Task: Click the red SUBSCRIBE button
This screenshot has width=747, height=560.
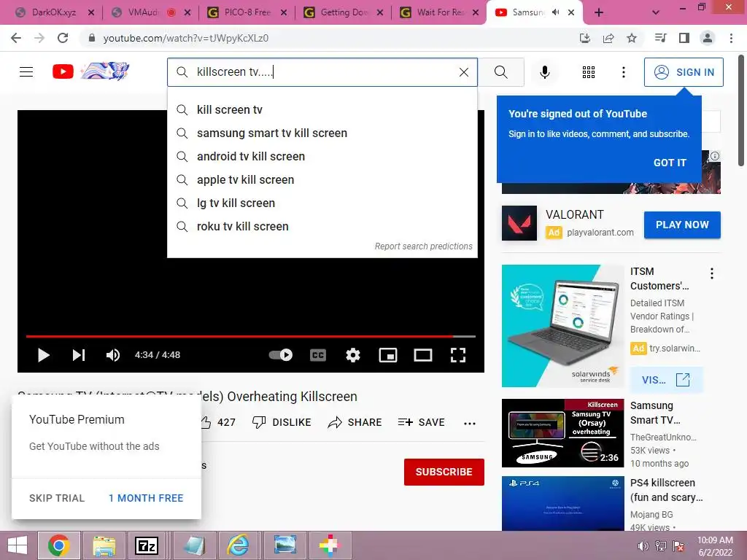Action: [444, 472]
